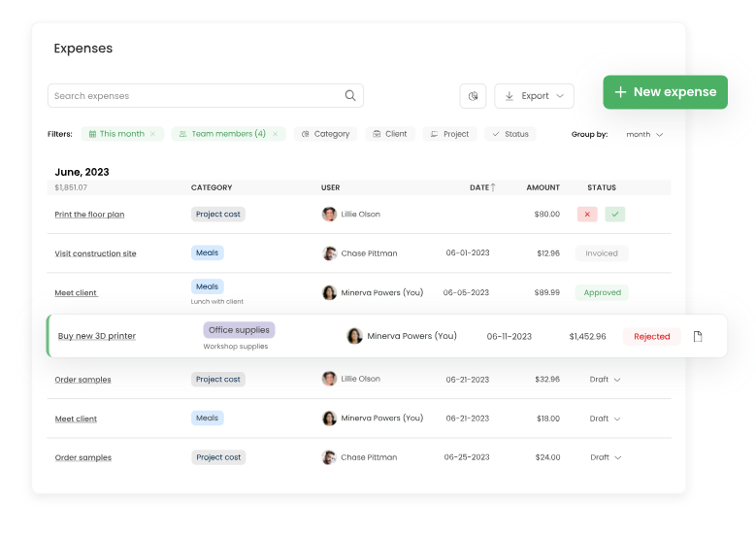Viewport: 756px width, 536px height.
Task: Open Order samples expense dated 06-21-2023
Action: pyautogui.click(x=82, y=380)
